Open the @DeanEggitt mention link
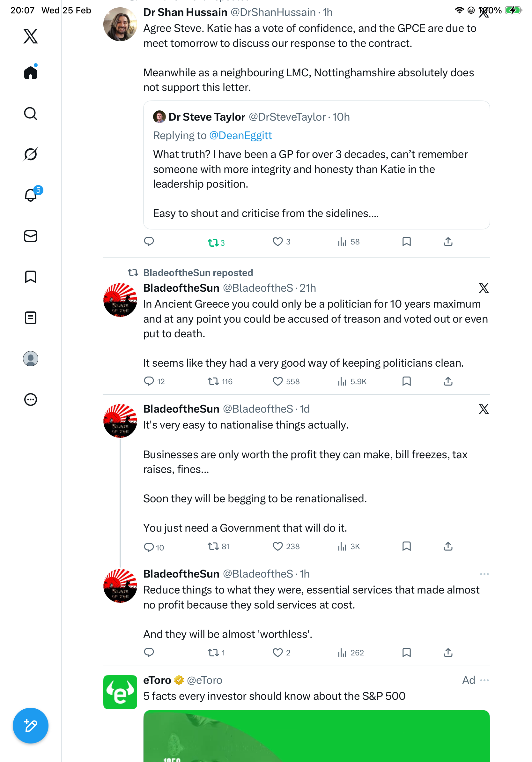Screen dimensions: 532x762 tap(240, 135)
